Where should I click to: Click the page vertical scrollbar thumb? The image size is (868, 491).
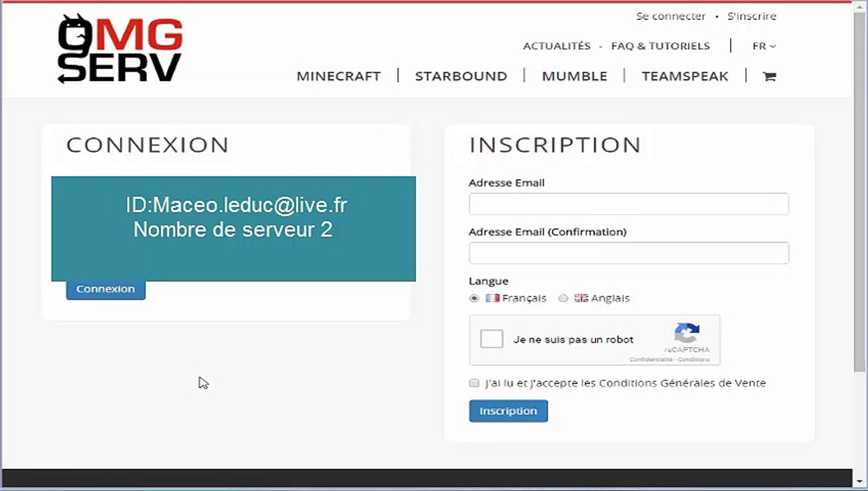point(860,191)
